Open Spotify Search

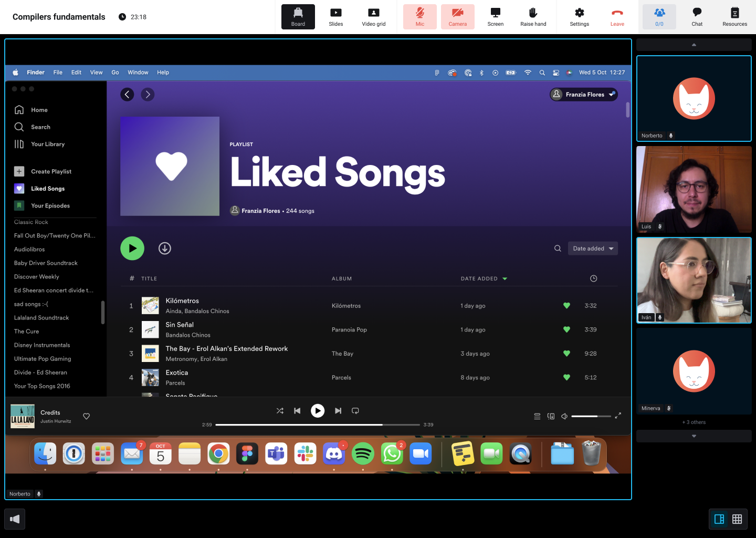[x=33, y=127]
